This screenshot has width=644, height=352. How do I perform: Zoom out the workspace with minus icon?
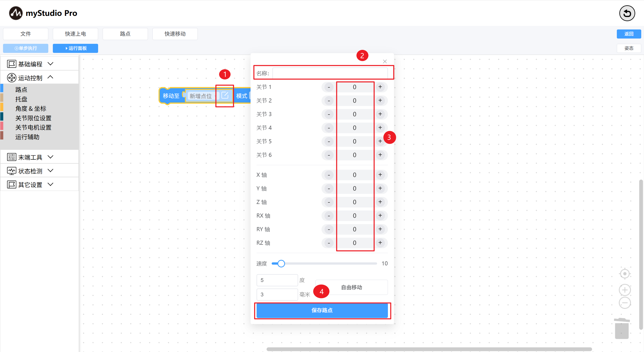[625, 303]
